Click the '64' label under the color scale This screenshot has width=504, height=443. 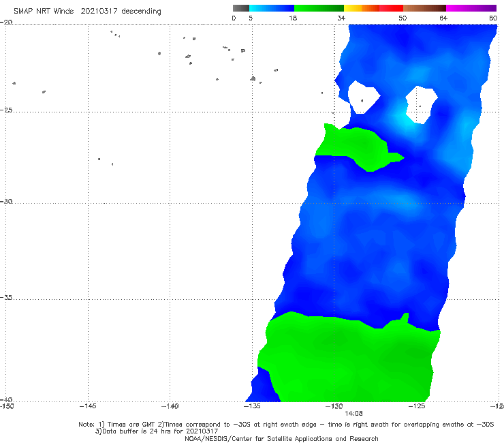point(443,18)
